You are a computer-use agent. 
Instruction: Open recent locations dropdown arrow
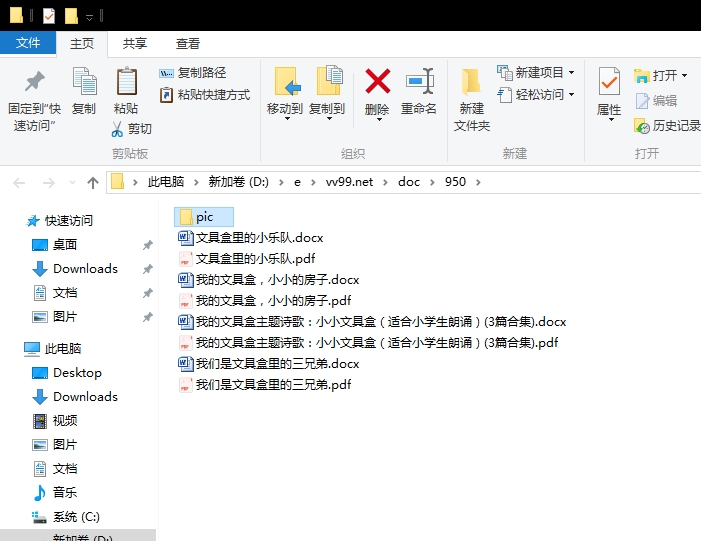(x=72, y=182)
